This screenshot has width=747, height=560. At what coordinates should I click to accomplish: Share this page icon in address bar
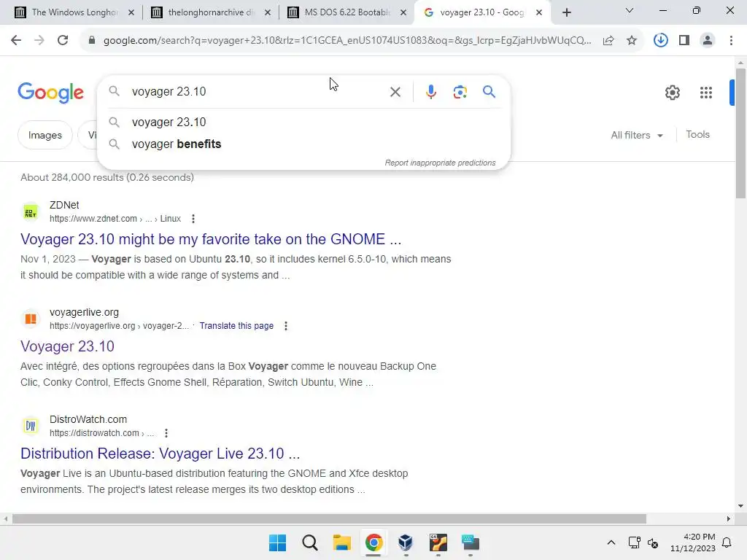tap(608, 41)
